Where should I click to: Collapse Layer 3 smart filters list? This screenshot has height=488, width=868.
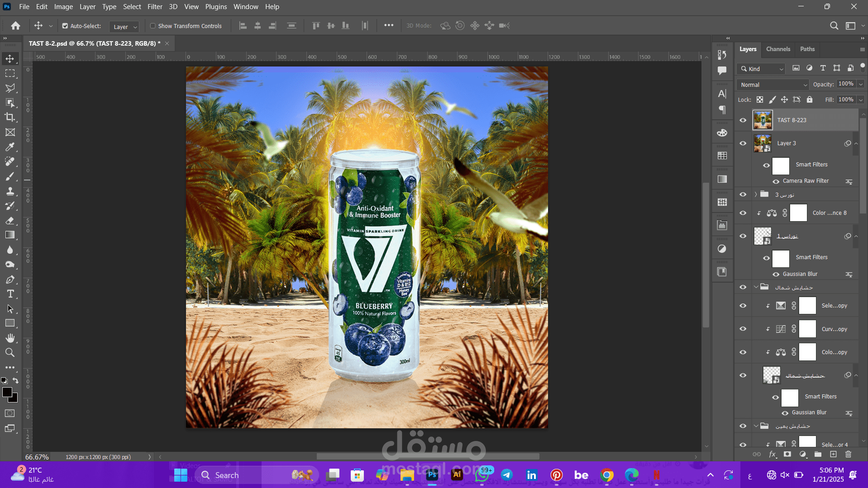pyautogui.click(x=856, y=143)
